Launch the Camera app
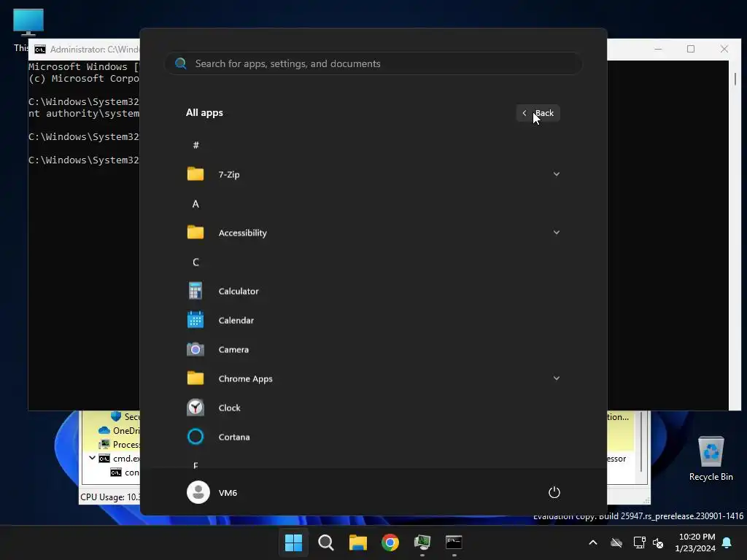This screenshot has width=747, height=560. coord(373,349)
